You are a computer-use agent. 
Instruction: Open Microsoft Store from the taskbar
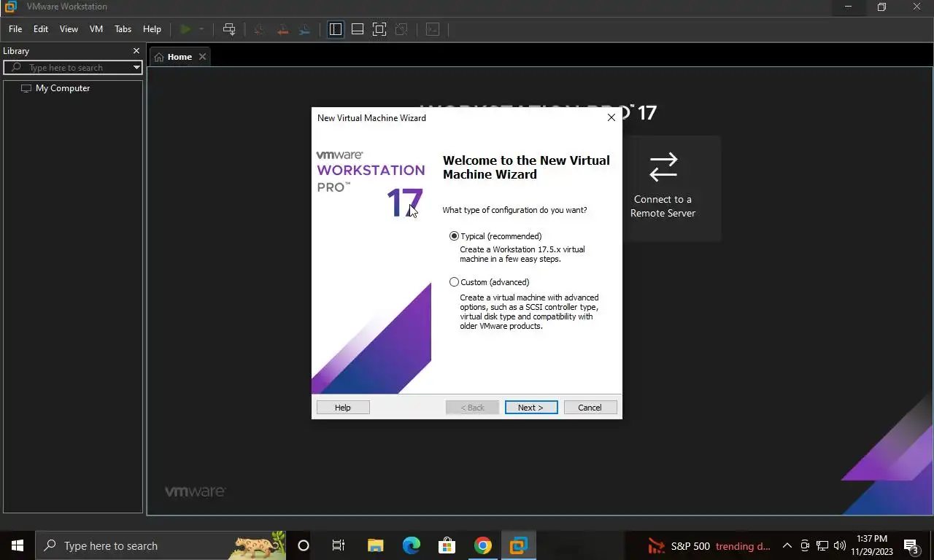click(447, 545)
